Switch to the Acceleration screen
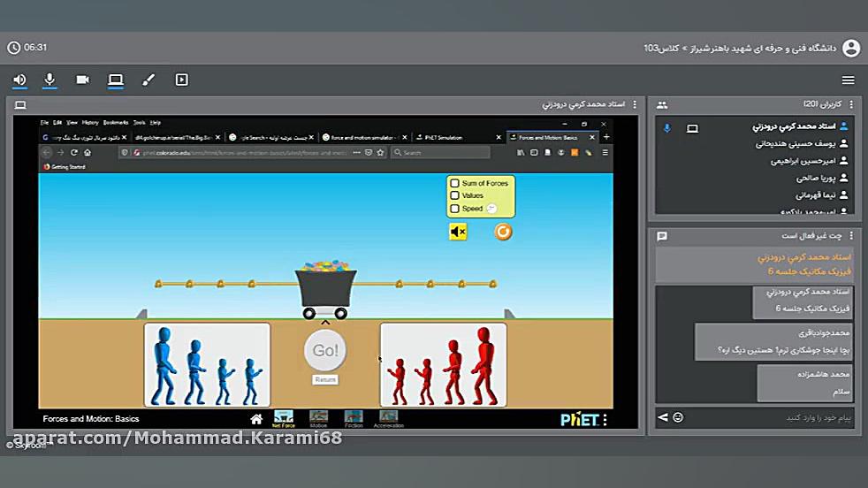The width and height of the screenshot is (868, 488). point(389,419)
